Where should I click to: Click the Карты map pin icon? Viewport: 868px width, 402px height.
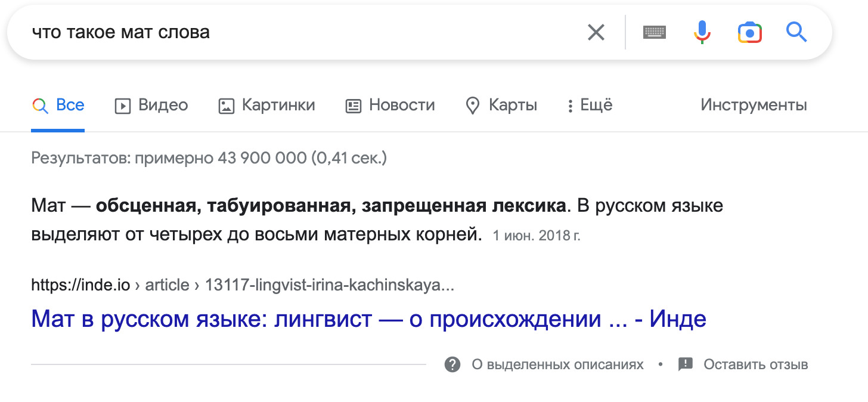(x=473, y=106)
